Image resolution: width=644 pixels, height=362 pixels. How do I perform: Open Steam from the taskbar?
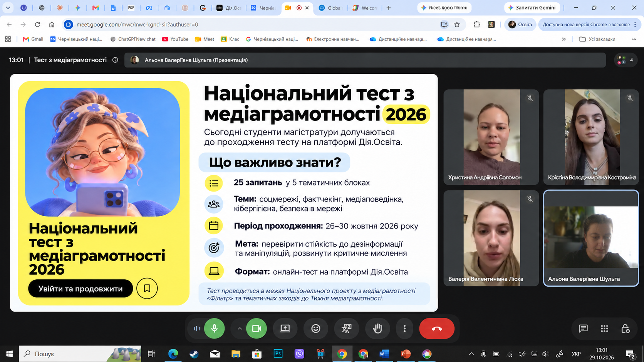coord(194,354)
